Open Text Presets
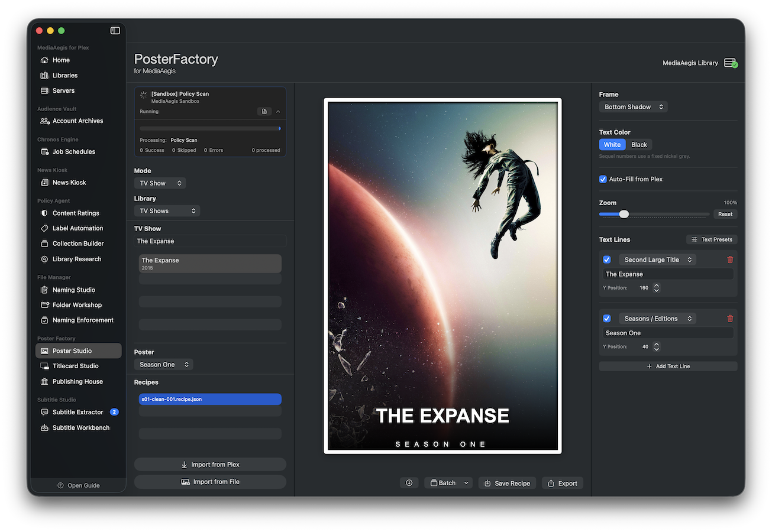This screenshot has width=772, height=532. click(x=712, y=239)
